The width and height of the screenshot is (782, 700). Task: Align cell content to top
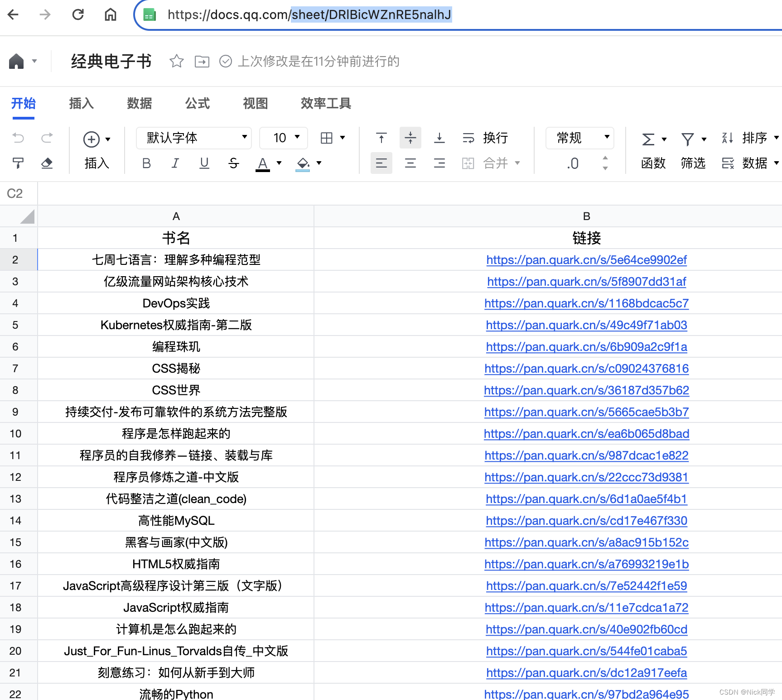(x=381, y=138)
